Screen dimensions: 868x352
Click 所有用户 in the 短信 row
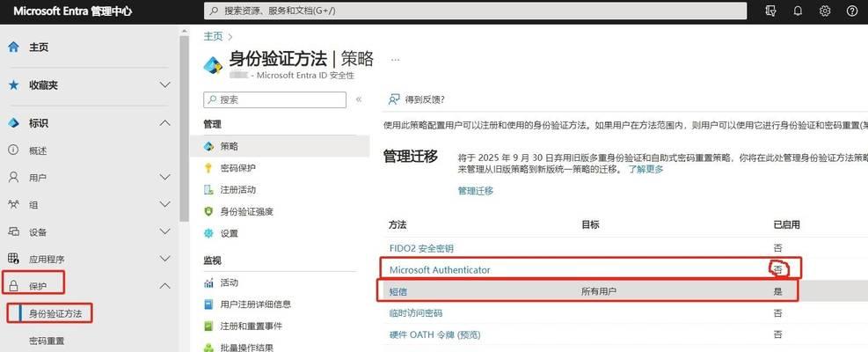(x=599, y=291)
